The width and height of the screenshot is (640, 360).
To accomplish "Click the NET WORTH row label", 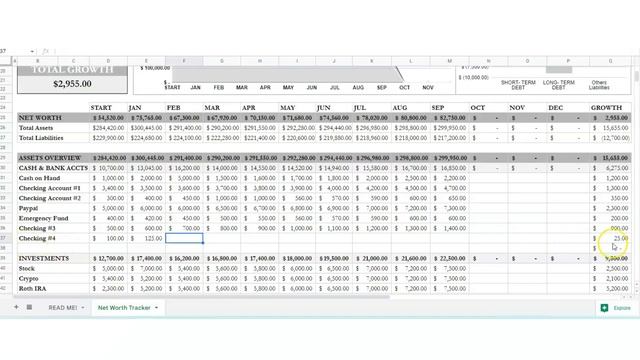I will point(40,118).
